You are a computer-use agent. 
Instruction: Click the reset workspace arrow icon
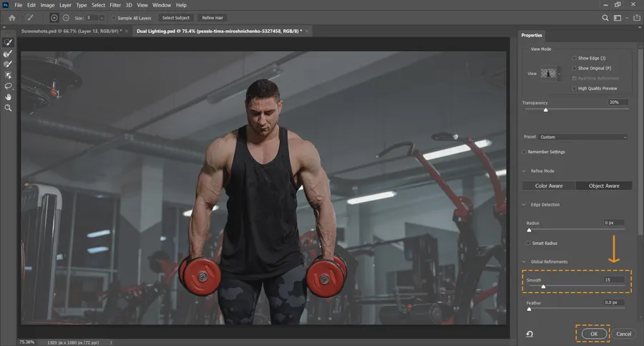[529, 334]
